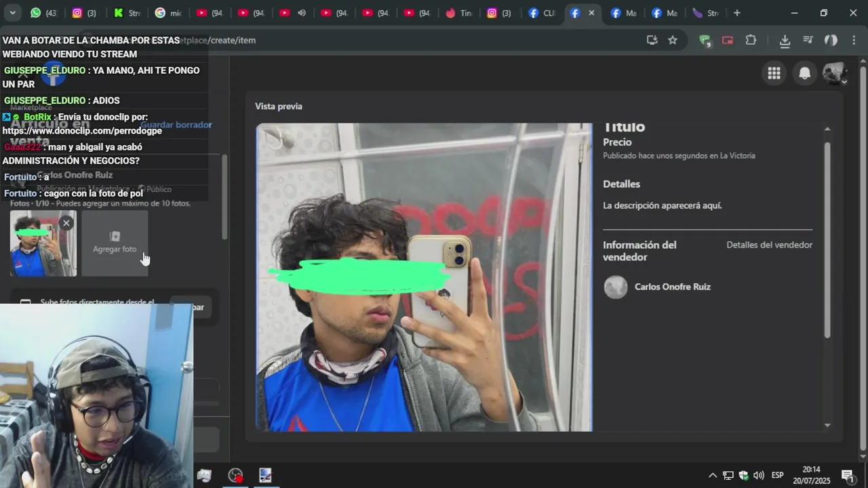868x488 pixels.
Task: Open the taskbar app with monitor icon
Action: pos(265,475)
